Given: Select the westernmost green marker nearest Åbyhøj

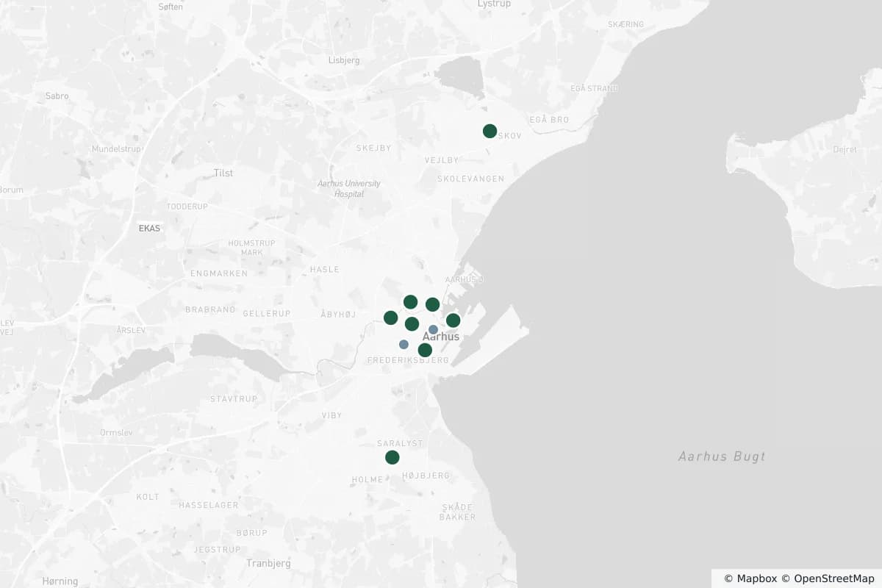Looking at the screenshot, I should point(390,318).
